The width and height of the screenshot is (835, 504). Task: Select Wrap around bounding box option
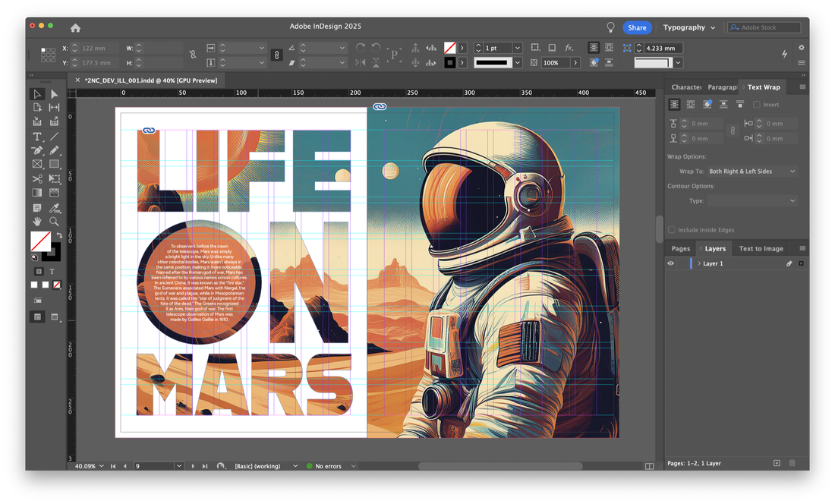point(691,105)
